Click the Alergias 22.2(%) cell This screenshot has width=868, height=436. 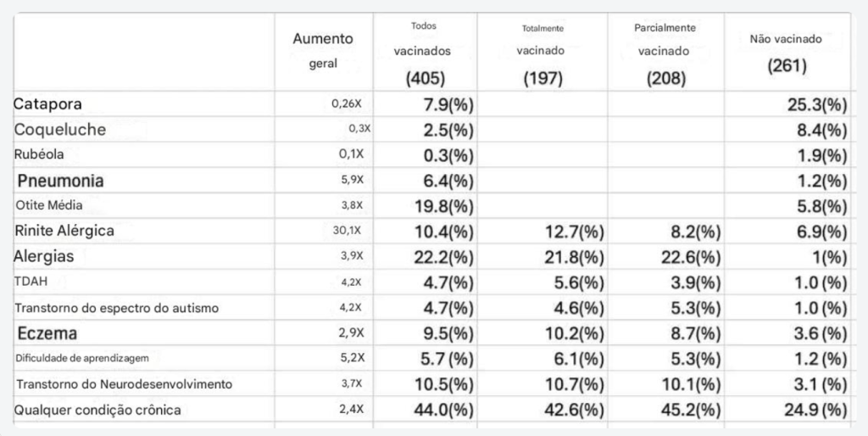click(x=444, y=258)
